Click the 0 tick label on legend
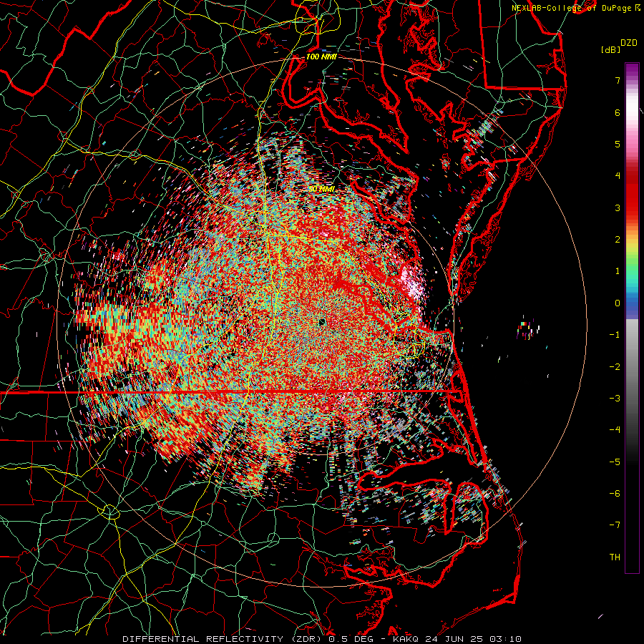 [618, 303]
